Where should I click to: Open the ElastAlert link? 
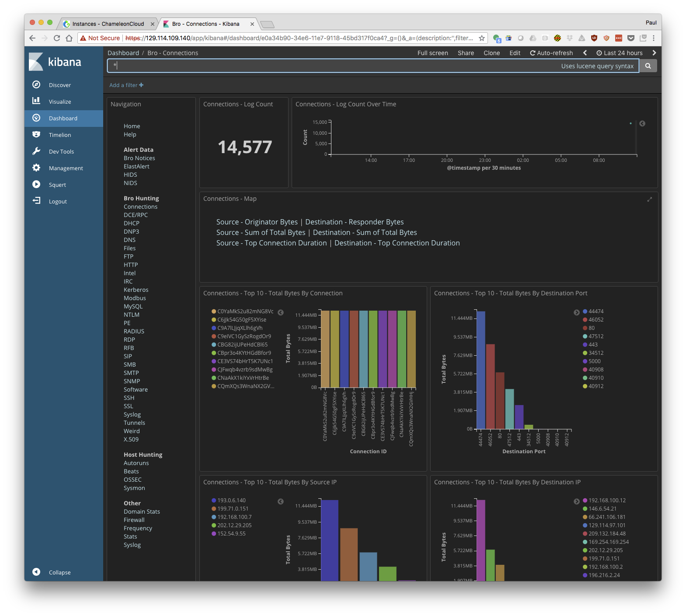pyautogui.click(x=136, y=166)
